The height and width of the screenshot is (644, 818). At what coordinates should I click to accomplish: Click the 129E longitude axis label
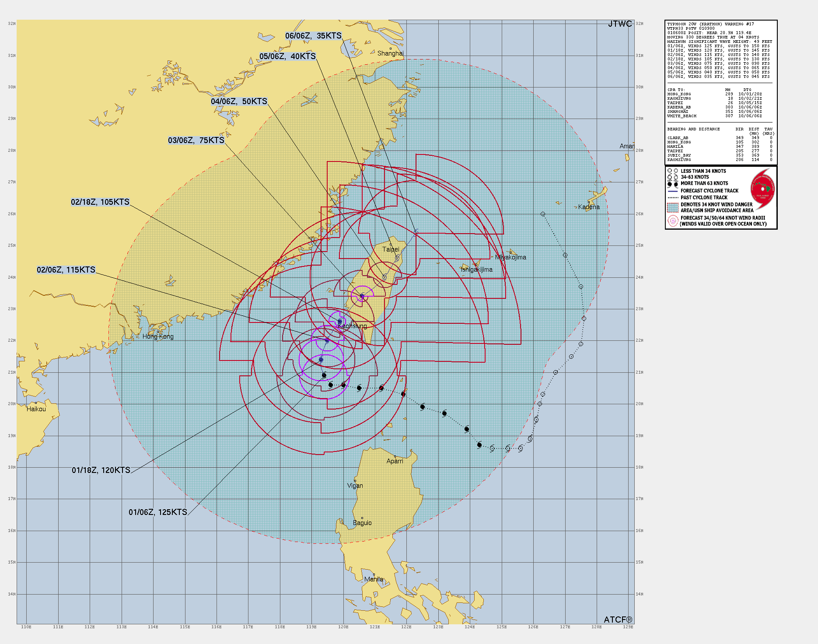click(x=628, y=627)
